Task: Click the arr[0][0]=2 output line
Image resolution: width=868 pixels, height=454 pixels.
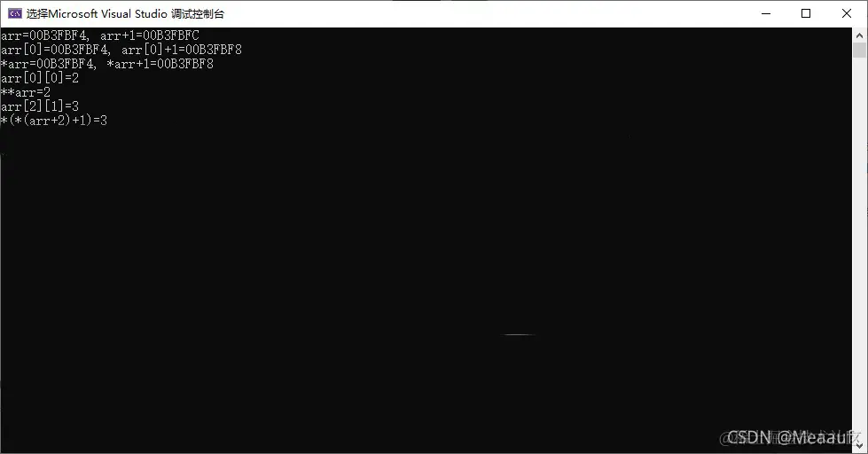Action: click(x=40, y=78)
